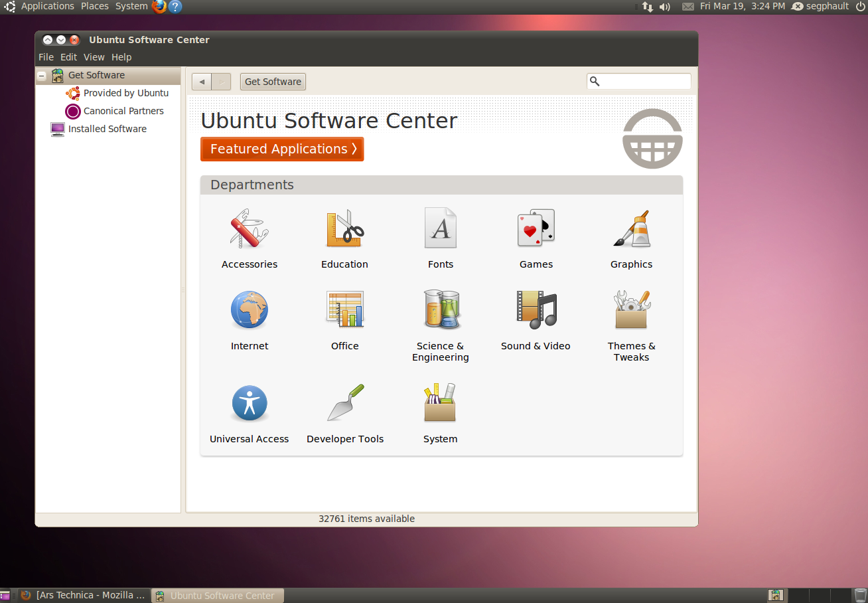Open the Help icon in top panel
The image size is (868, 603).
175,7
